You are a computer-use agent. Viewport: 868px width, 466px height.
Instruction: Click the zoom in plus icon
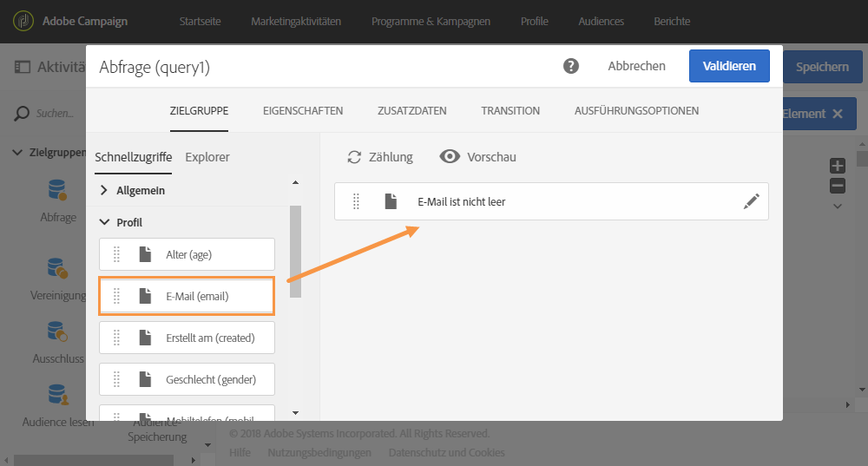click(x=838, y=166)
